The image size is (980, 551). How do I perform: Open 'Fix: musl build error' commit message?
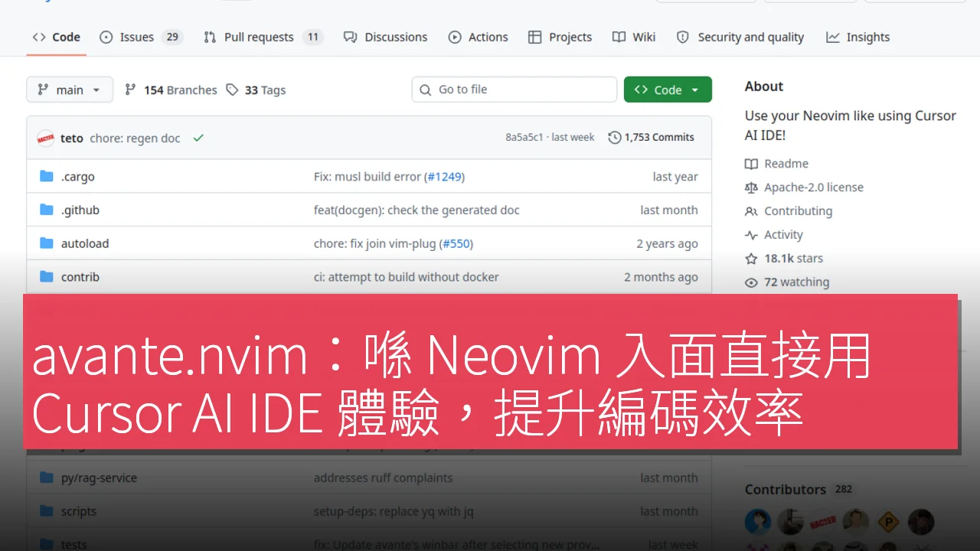pos(368,177)
